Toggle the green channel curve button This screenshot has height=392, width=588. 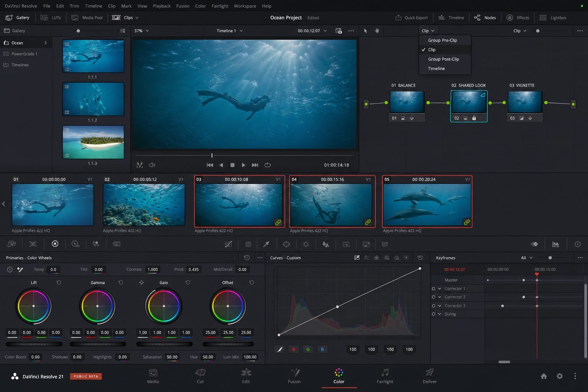pos(308,349)
